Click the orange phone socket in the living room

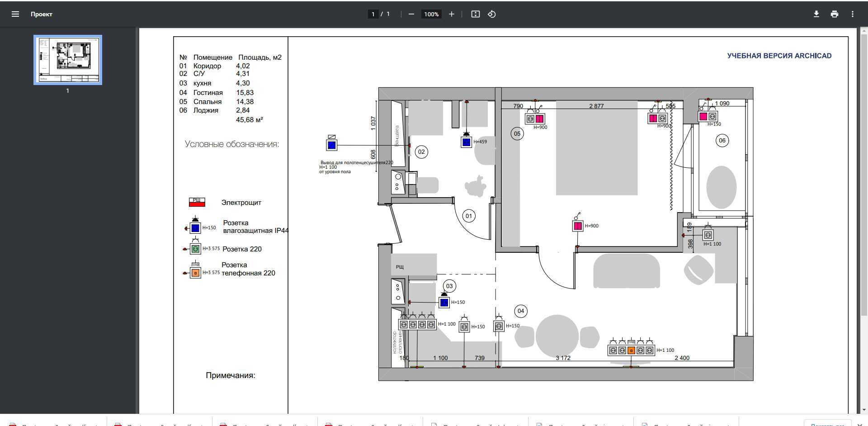631,350
